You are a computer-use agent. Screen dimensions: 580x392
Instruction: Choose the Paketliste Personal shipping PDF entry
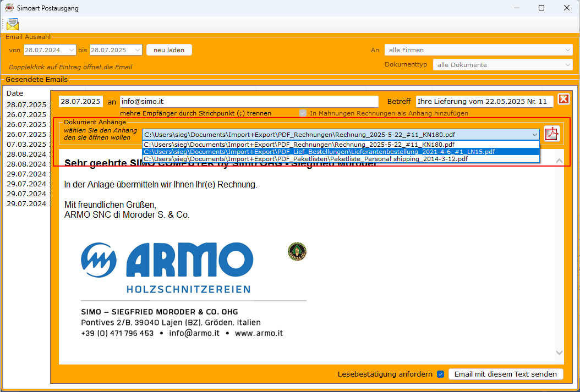tap(306, 159)
